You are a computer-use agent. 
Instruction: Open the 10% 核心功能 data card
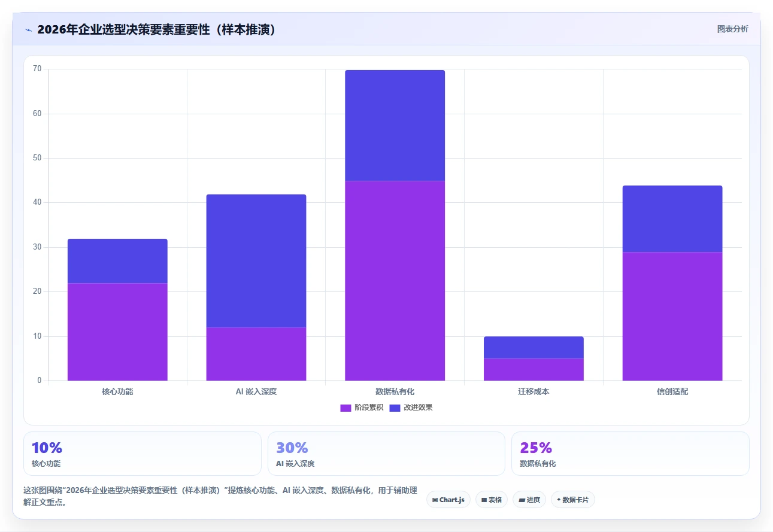tap(143, 454)
